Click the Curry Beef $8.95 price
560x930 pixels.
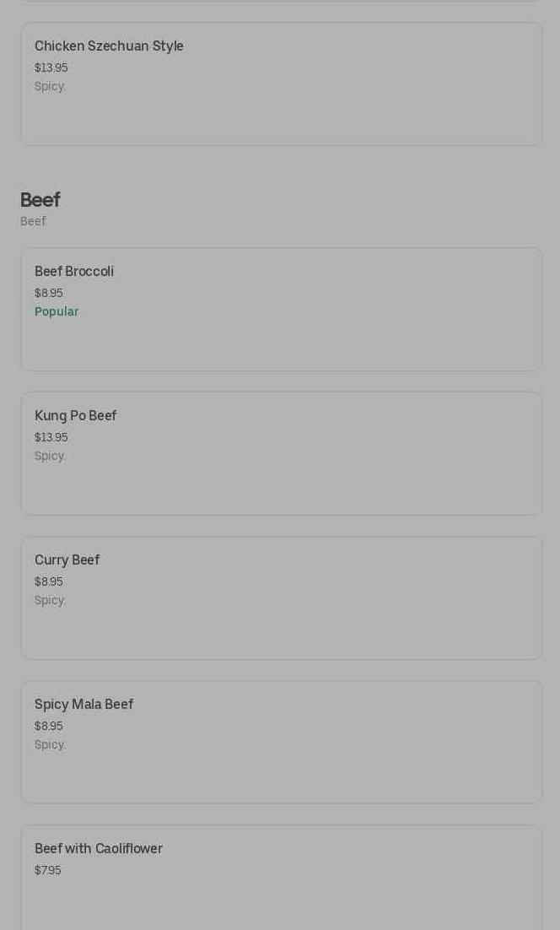(x=49, y=581)
